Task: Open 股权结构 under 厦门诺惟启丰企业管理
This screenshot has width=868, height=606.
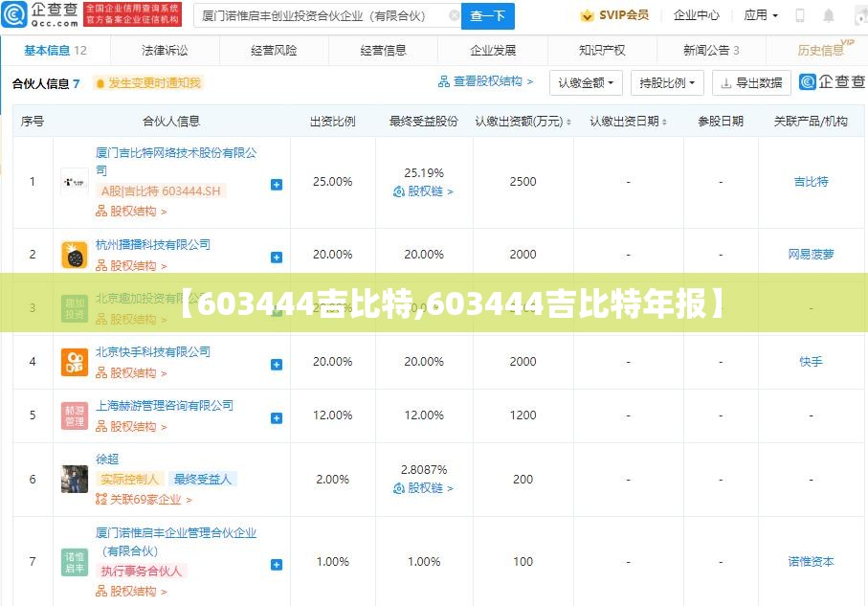Action: [131, 592]
